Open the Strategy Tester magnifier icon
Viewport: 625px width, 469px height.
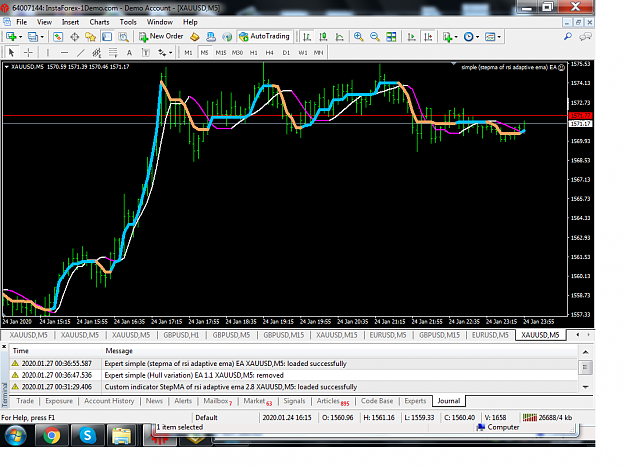point(124,37)
